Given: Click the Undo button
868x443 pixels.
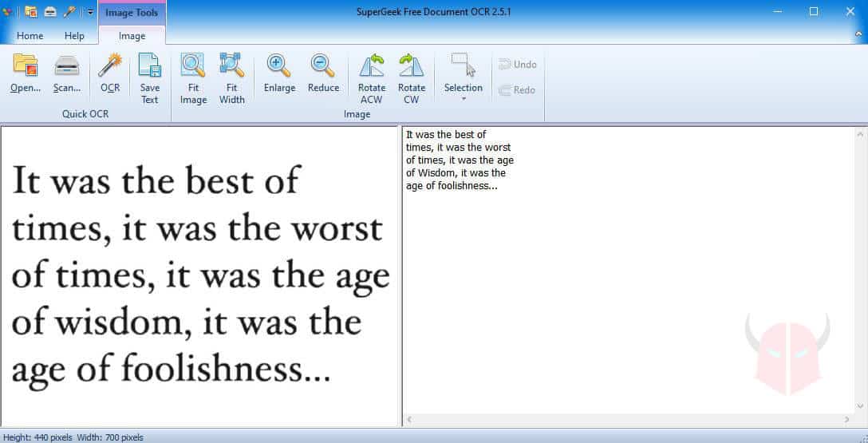Looking at the screenshot, I should tap(518, 65).
